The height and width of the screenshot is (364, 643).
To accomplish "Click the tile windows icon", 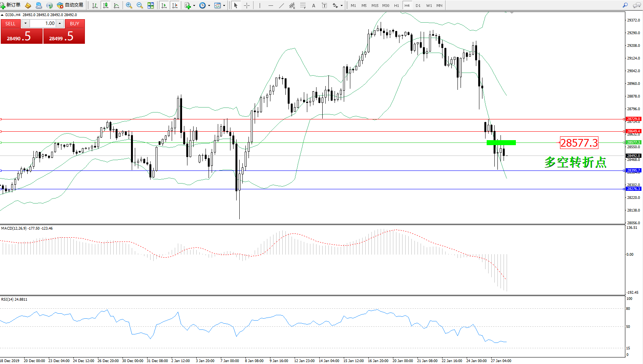I will tap(151, 5).
